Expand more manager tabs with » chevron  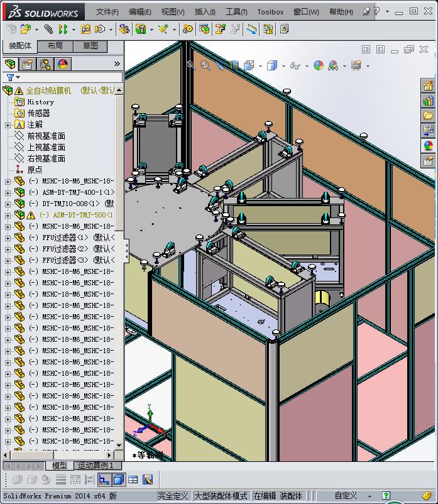[x=117, y=64]
